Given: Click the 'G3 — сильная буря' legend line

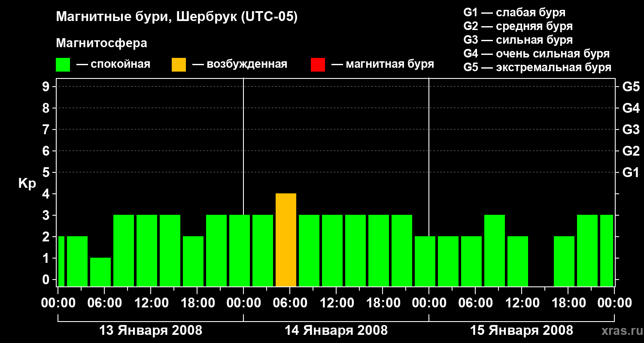Looking at the screenshot, I should point(518,40).
